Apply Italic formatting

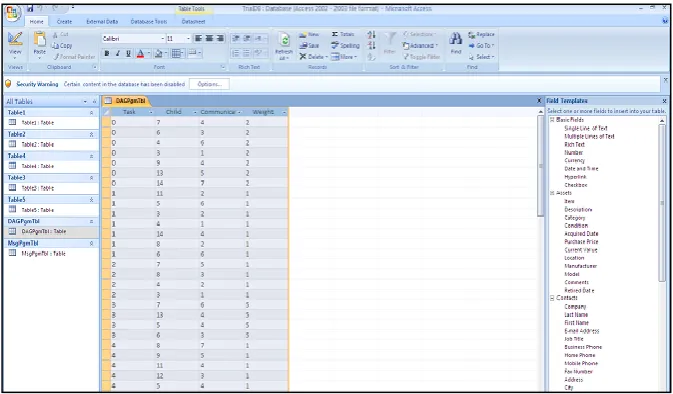point(118,54)
